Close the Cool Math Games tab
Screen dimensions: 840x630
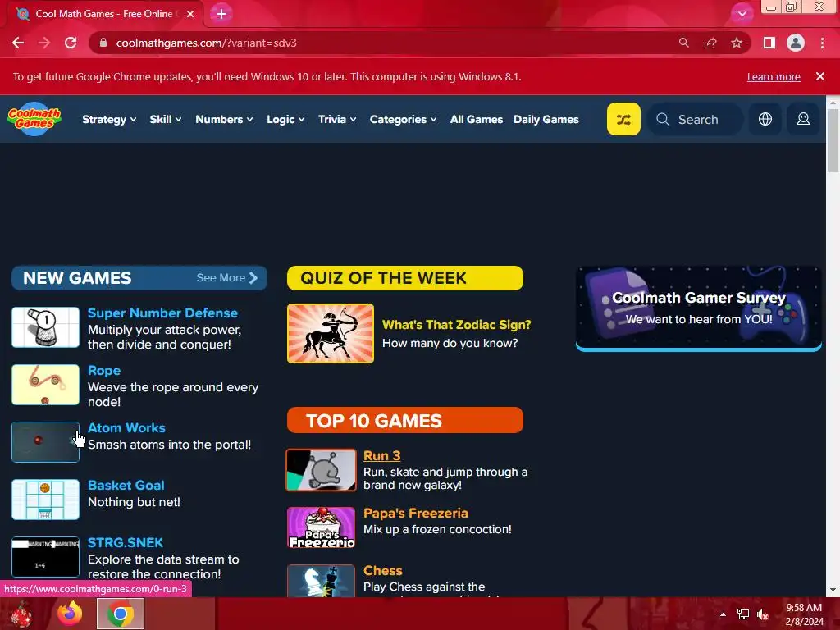pyautogui.click(x=190, y=14)
